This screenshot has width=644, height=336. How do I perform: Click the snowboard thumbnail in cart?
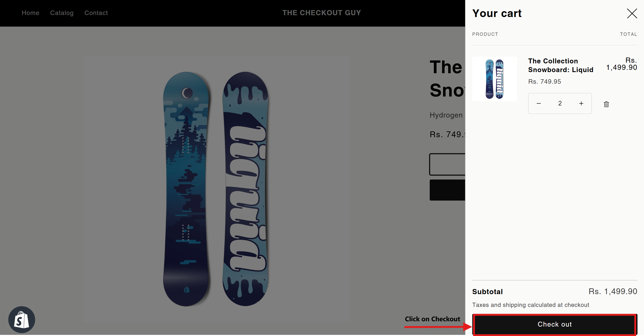coord(494,79)
